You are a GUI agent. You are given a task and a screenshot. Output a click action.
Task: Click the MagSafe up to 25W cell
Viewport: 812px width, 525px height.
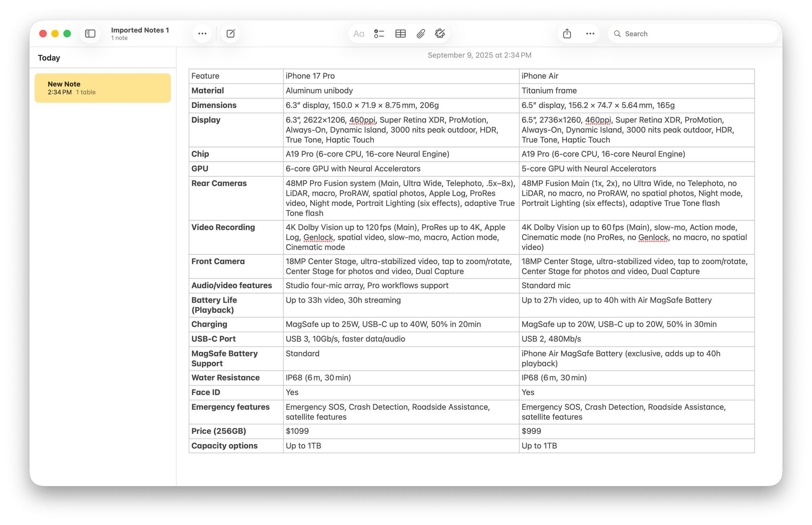401,325
